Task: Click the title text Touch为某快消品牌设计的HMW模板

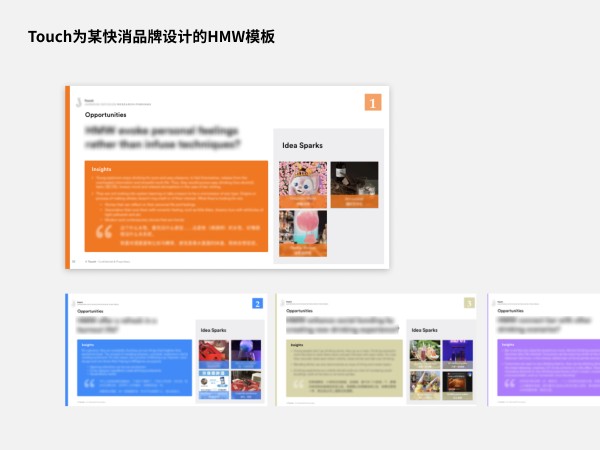Action: (x=150, y=37)
